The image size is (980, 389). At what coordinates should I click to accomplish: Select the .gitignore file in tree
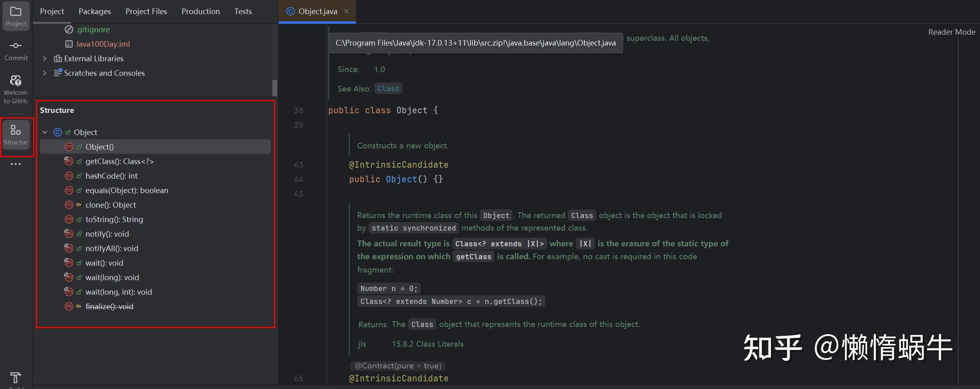point(93,29)
